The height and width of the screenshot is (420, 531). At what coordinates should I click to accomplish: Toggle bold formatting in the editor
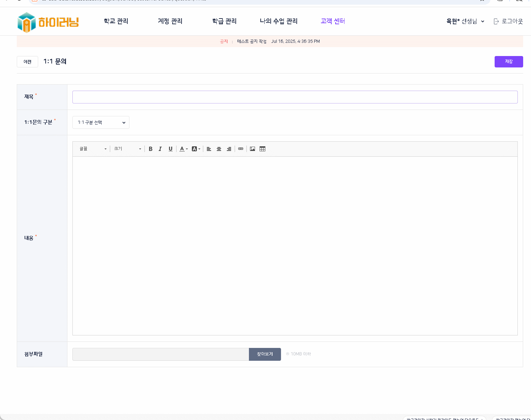(150, 149)
